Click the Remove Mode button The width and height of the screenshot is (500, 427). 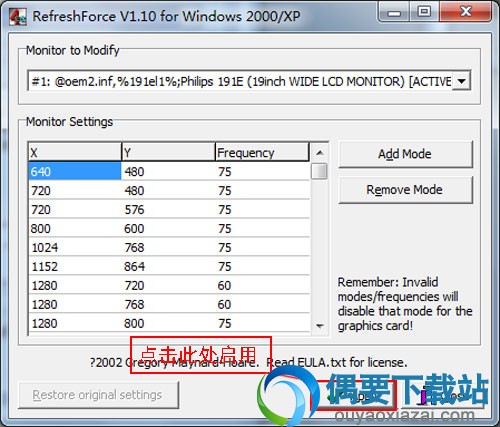coord(405,190)
